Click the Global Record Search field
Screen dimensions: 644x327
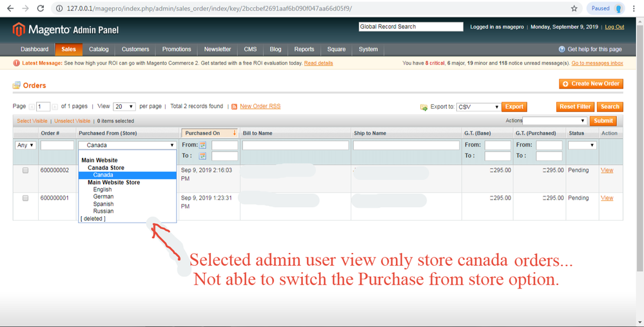[411, 27]
